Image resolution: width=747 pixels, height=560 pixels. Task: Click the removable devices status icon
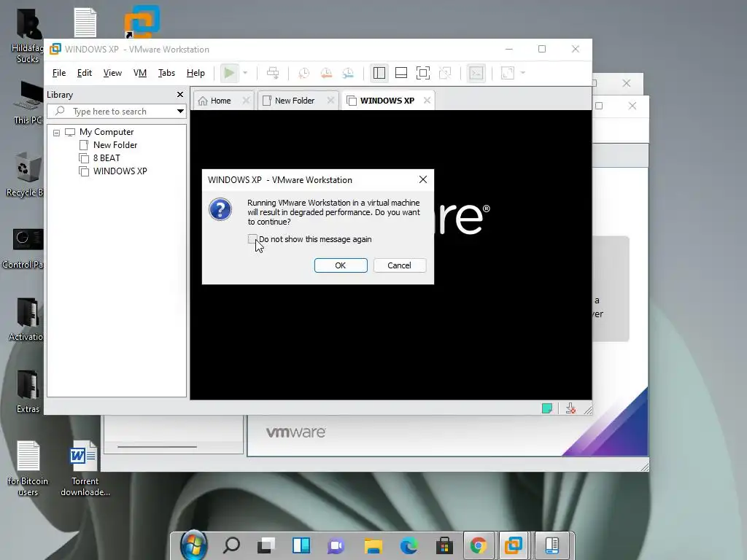[570, 408]
